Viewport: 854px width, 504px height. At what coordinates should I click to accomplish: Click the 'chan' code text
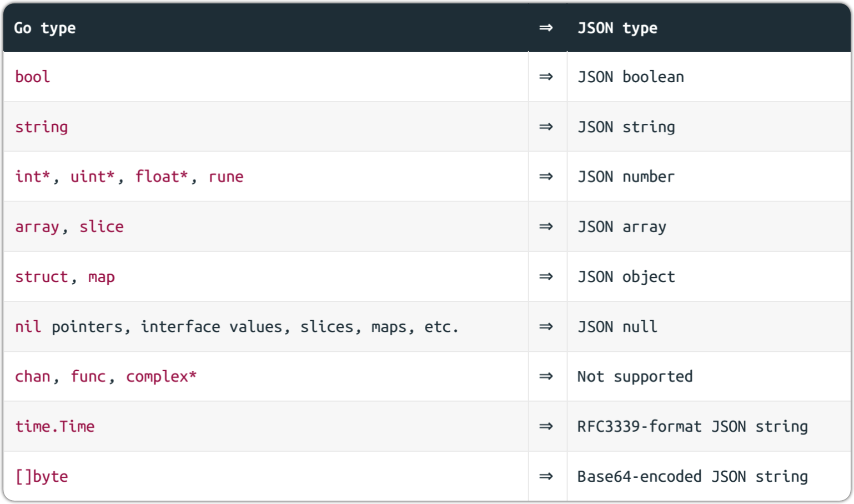[x=33, y=376]
